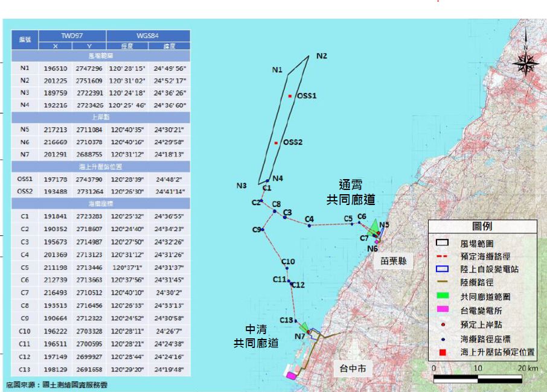
Task: Click the C9 cable route point
Action: [x=263, y=230]
